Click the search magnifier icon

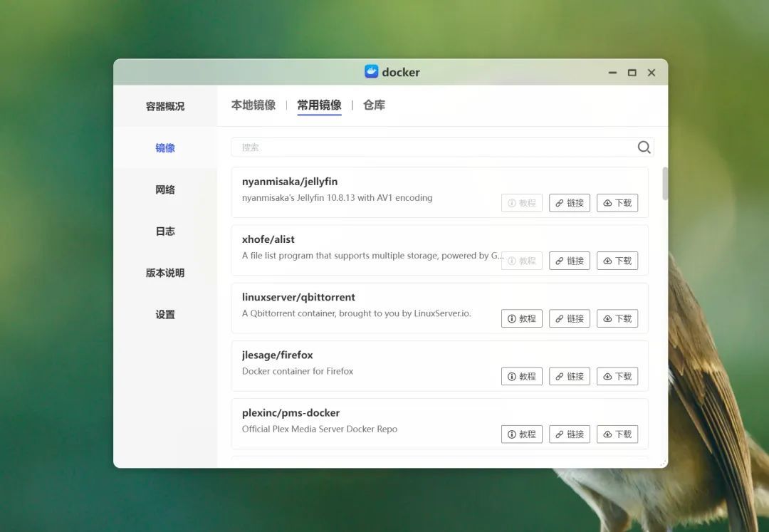click(644, 147)
